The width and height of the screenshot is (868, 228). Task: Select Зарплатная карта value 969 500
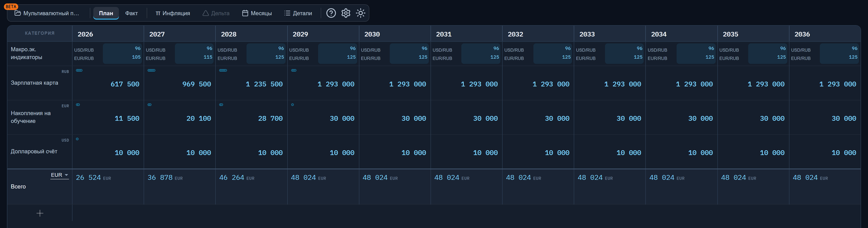pyautogui.click(x=197, y=84)
